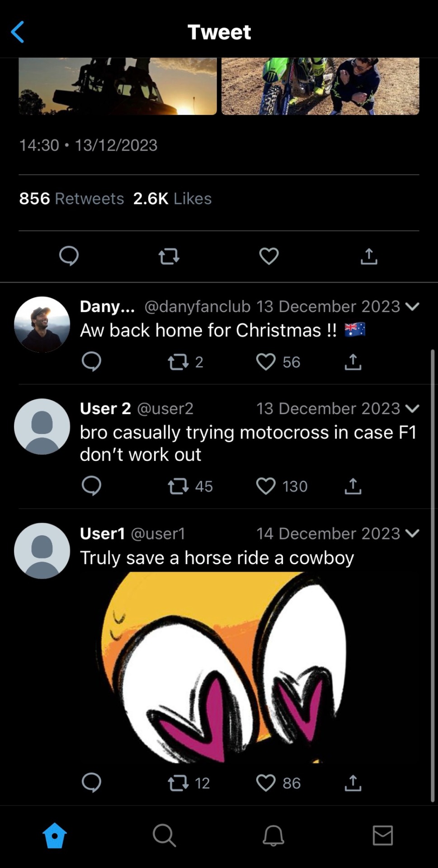
Task: Expand options chevron on User 2 reply
Action: 412,409
